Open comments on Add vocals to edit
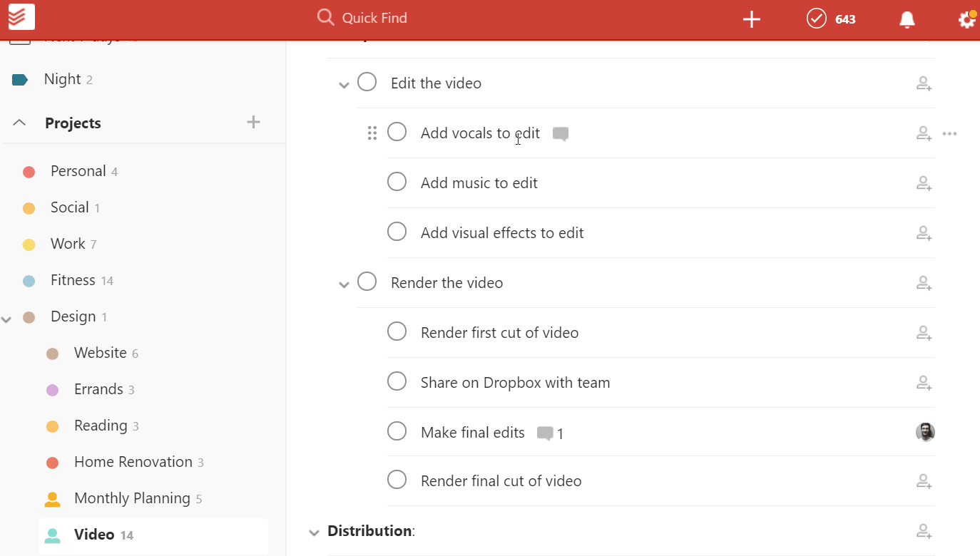 pyautogui.click(x=561, y=134)
